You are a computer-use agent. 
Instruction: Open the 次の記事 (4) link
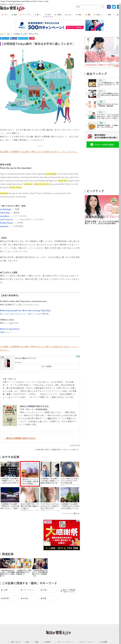click(39, 348)
